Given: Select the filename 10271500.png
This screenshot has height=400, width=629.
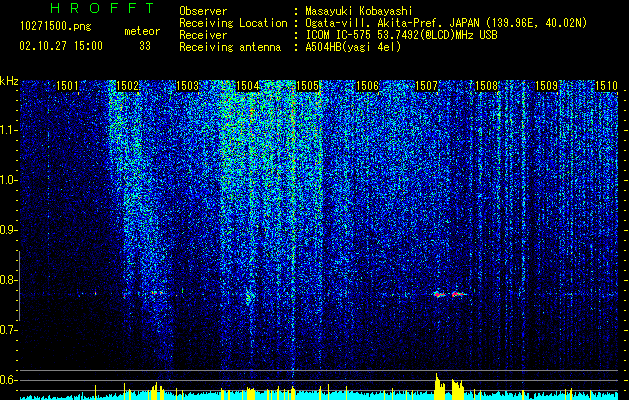Looking at the screenshot, I should tap(56, 27).
